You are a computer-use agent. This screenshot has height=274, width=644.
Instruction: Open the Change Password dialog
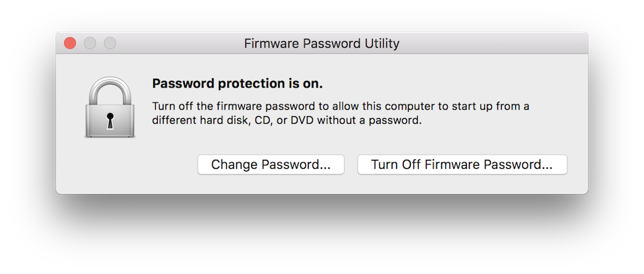click(x=270, y=164)
